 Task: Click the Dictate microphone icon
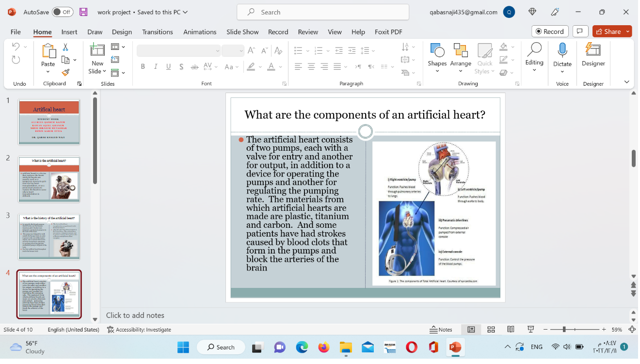[562, 50]
